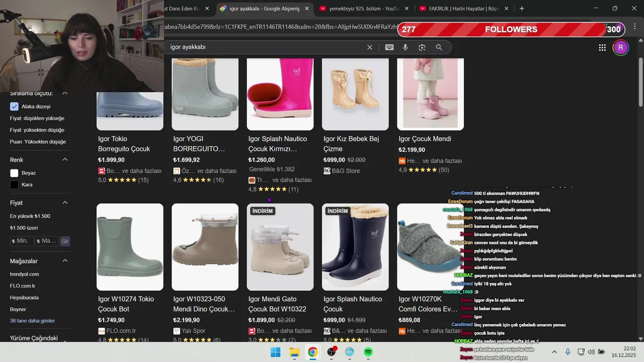Open Igor Kız Bebek Bej Çizme image

(355, 94)
